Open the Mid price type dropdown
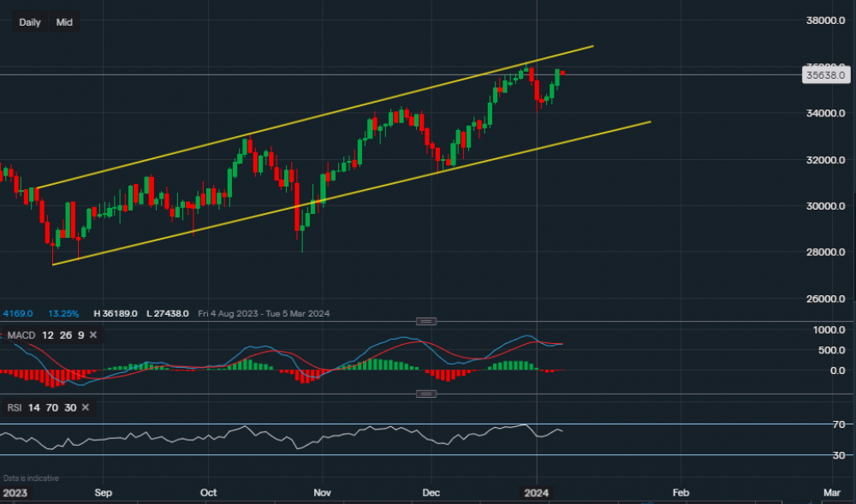The width and height of the screenshot is (856, 504). tap(64, 22)
